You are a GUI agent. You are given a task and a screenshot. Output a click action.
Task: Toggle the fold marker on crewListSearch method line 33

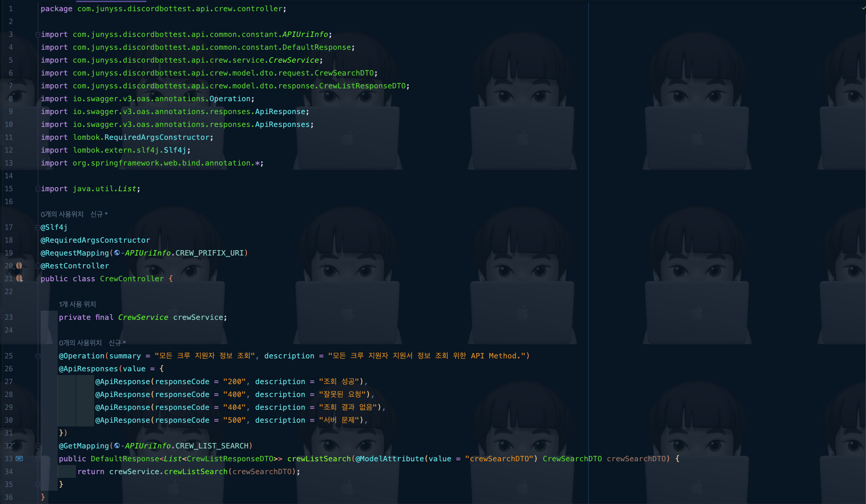pyautogui.click(x=38, y=459)
